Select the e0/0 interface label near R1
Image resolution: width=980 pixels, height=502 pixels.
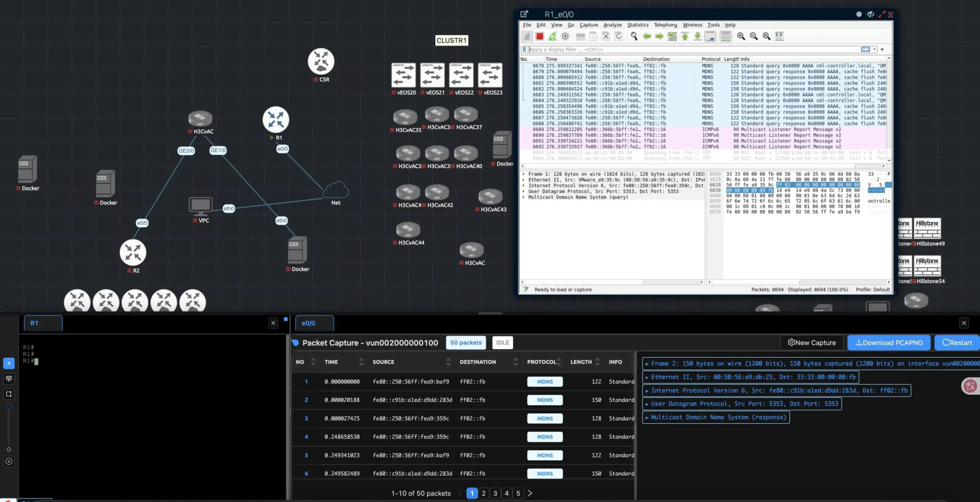283,149
